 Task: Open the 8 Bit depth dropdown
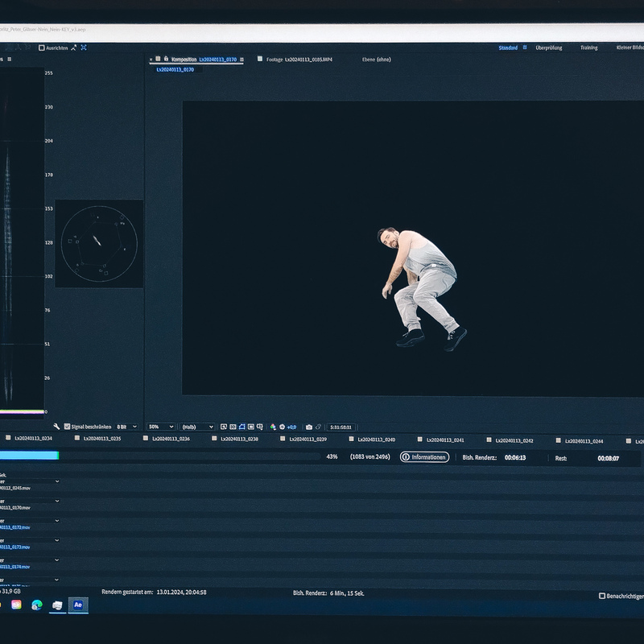(126, 427)
